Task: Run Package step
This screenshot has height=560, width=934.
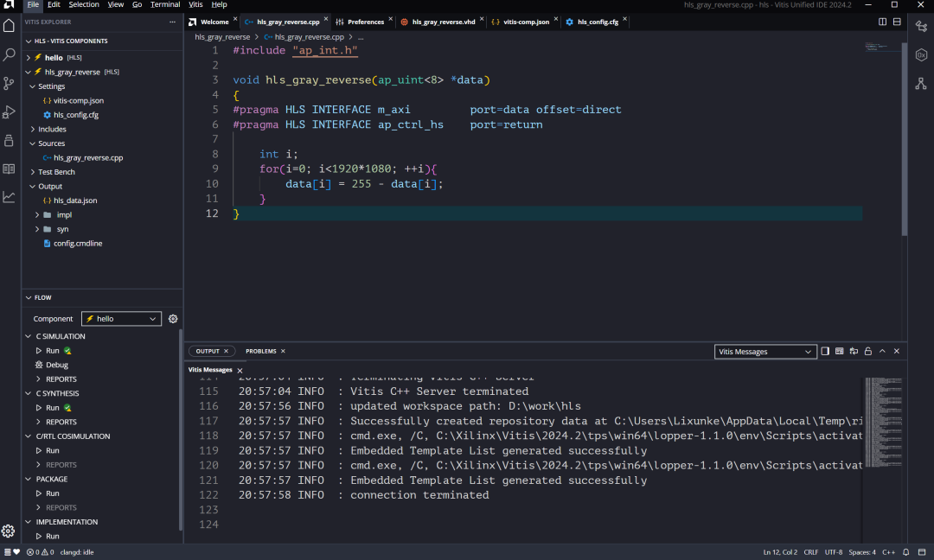Action: 53,493
